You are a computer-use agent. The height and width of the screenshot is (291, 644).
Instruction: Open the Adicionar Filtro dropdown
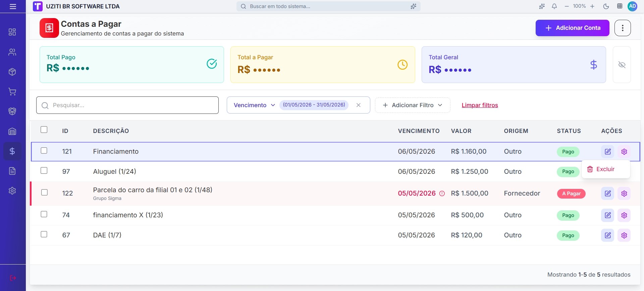click(413, 105)
